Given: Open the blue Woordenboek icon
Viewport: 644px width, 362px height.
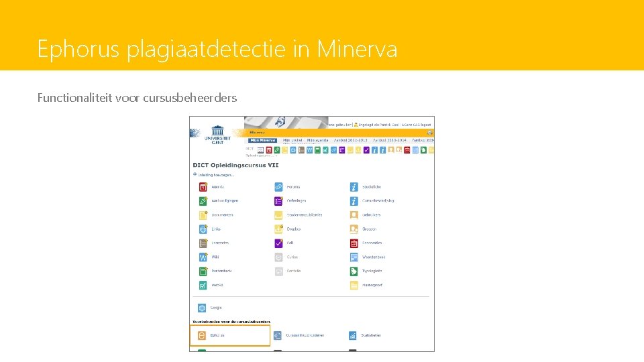Looking at the screenshot, I should [354, 257].
